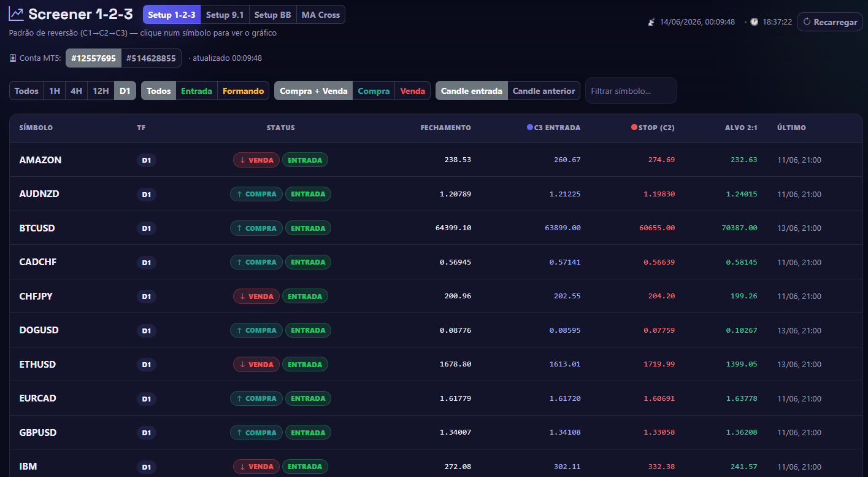Select the Todos status filter

(159, 91)
